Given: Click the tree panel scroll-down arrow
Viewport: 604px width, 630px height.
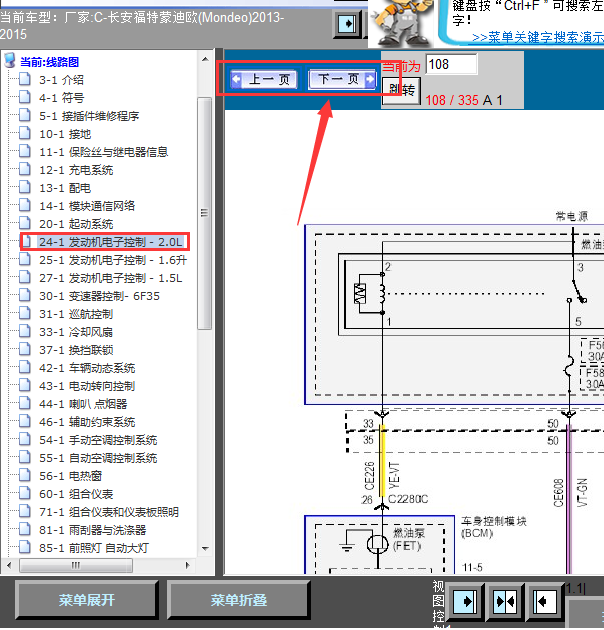Looking at the screenshot, I should click(205, 549).
